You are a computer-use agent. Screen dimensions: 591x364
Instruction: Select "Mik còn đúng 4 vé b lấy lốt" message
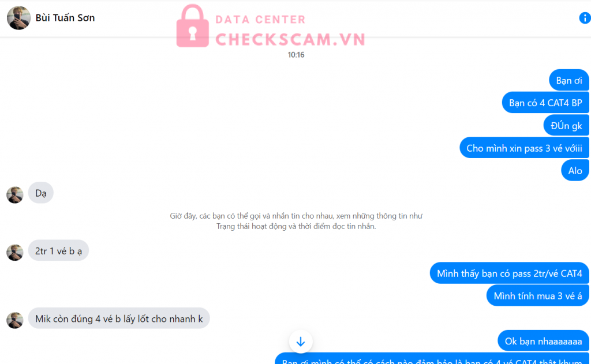click(119, 318)
